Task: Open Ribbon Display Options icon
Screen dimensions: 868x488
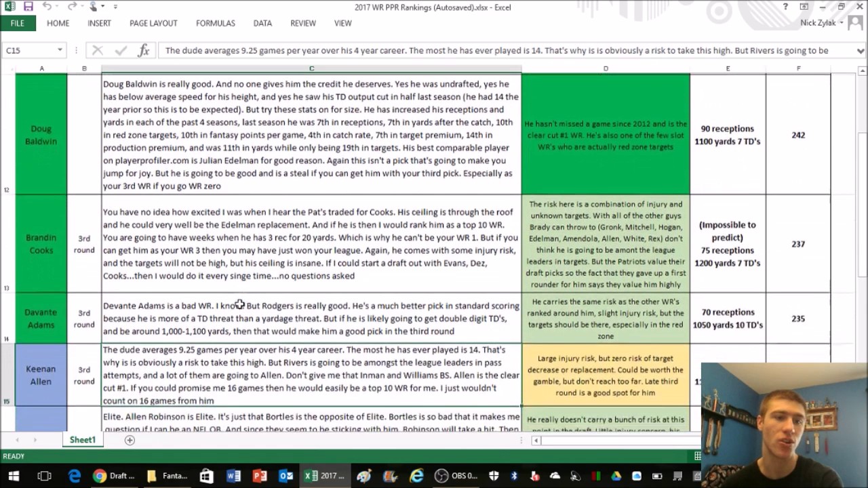Action: pyautogui.click(x=804, y=7)
